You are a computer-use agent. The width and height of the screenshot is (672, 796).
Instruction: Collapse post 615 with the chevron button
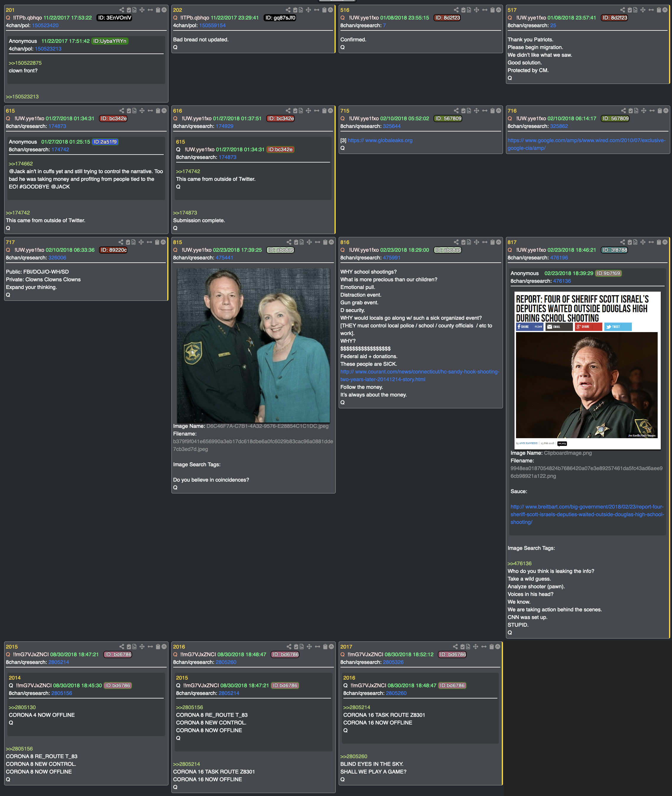point(164,111)
